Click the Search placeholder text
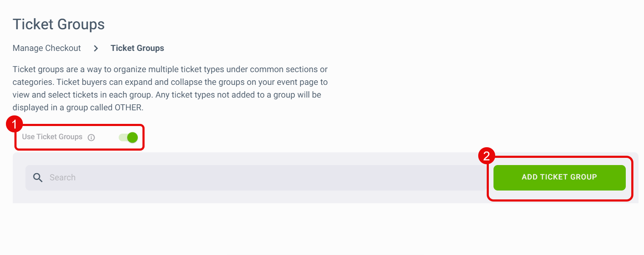 pos(62,178)
